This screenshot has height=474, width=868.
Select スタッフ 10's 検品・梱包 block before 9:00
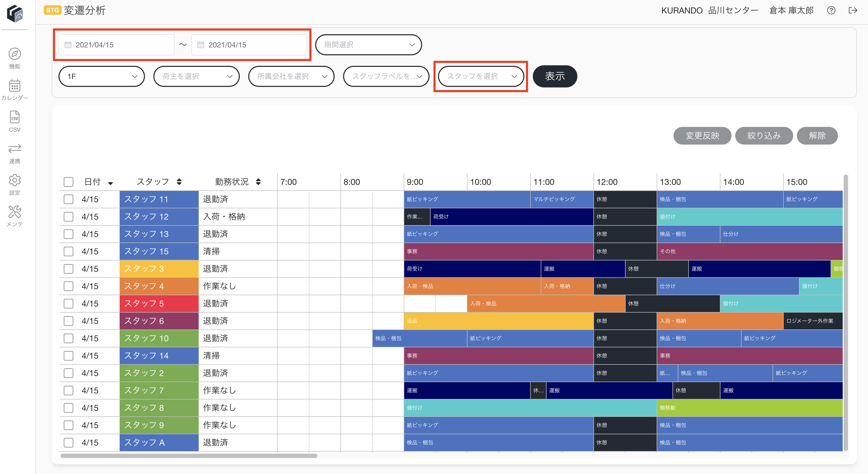pos(420,338)
